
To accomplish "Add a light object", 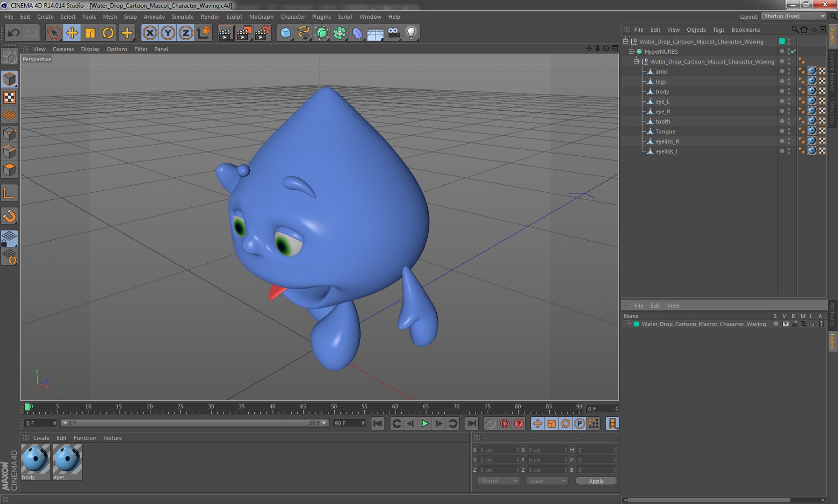I will [x=411, y=33].
